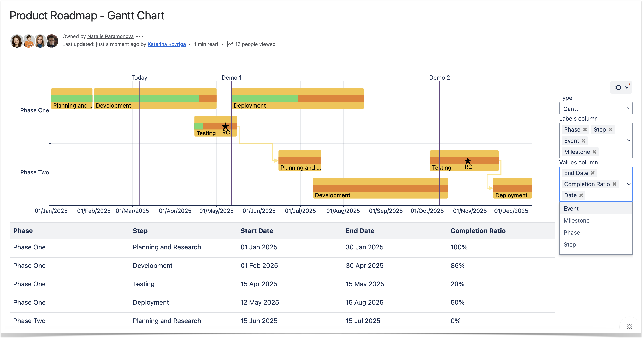The image size is (644, 339).
Task: Expand the Labels column dropdown arrow
Action: click(x=628, y=140)
